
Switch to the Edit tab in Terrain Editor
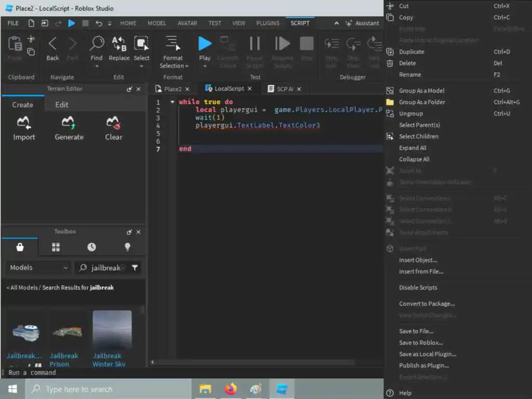pyautogui.click(x=62, y=105)
